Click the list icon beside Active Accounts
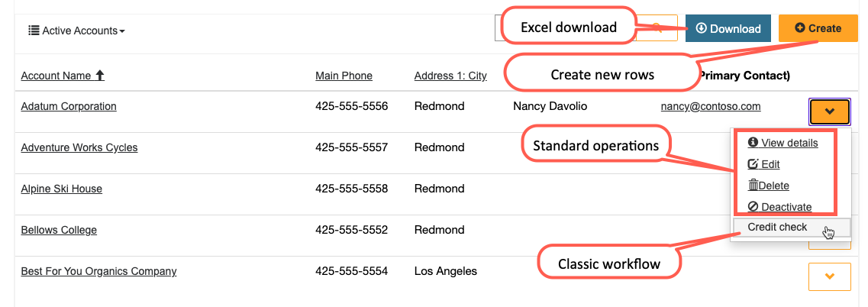 34,30
